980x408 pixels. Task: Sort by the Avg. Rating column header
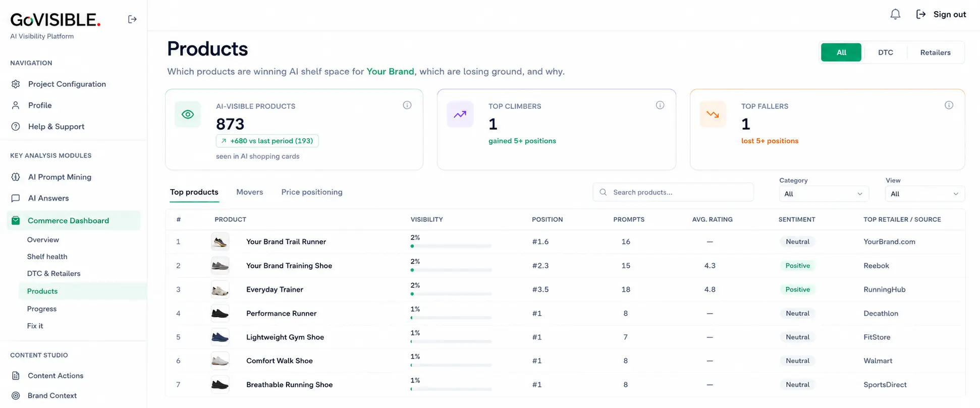(x=712, y=219)
